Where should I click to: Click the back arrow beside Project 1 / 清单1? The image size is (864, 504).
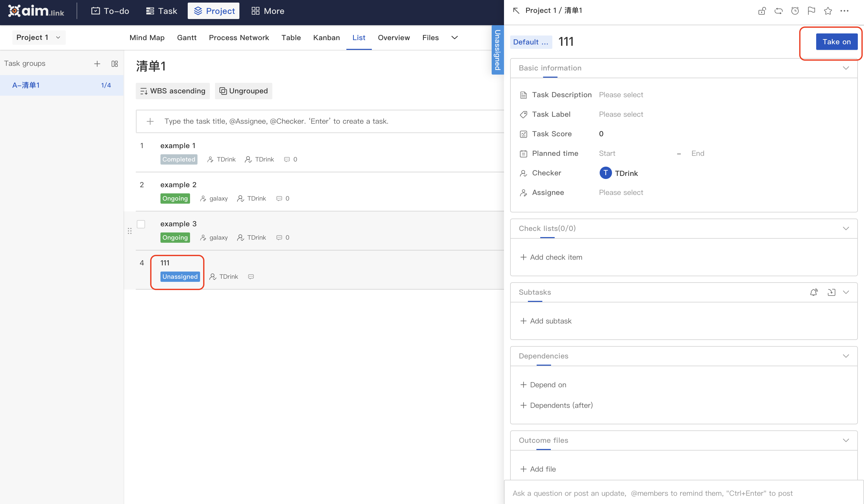tap(516, 10)
